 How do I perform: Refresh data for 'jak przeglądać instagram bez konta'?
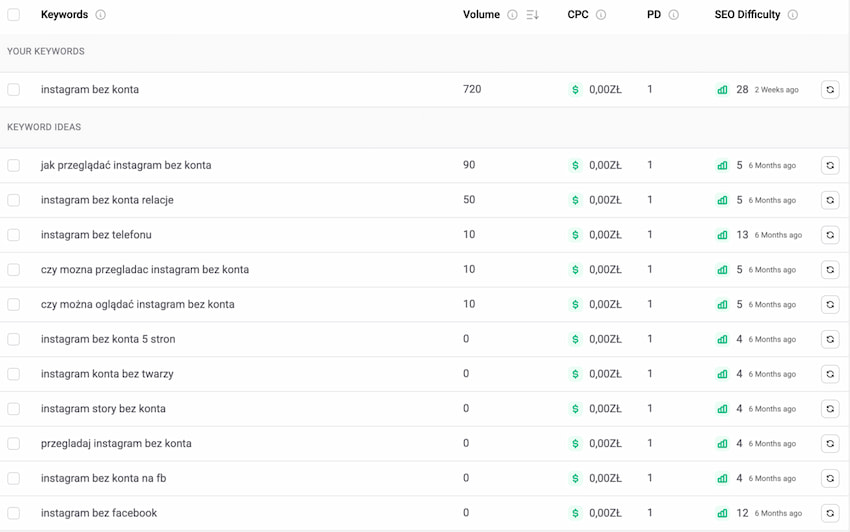830,165
